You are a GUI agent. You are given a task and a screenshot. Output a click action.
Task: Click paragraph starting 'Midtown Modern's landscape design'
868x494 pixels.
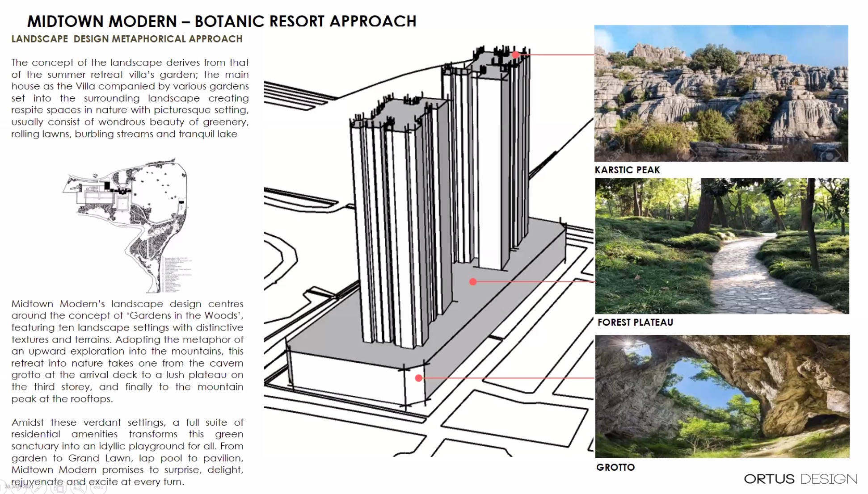(127, 351)
